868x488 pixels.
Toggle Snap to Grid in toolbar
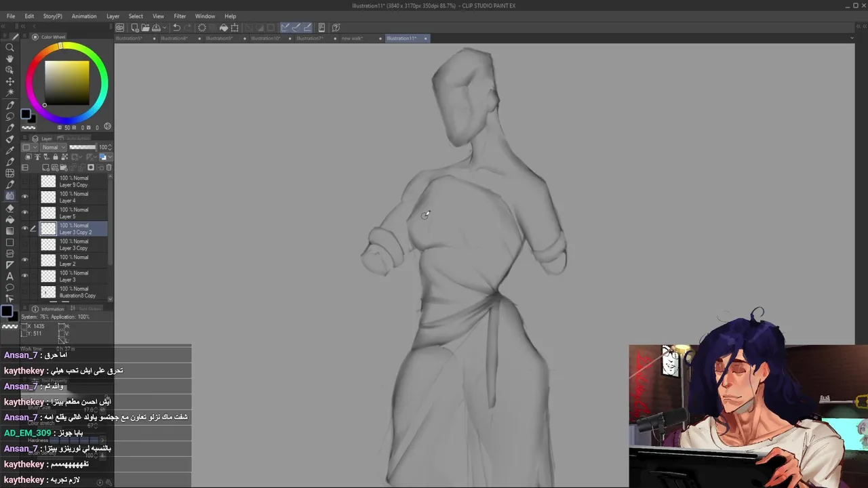[307, 28]
